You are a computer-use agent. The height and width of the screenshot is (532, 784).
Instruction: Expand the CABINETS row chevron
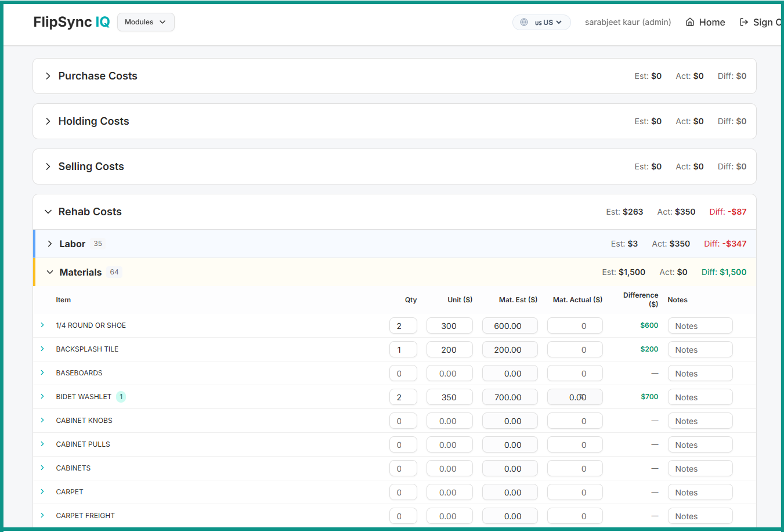point(42,468)
